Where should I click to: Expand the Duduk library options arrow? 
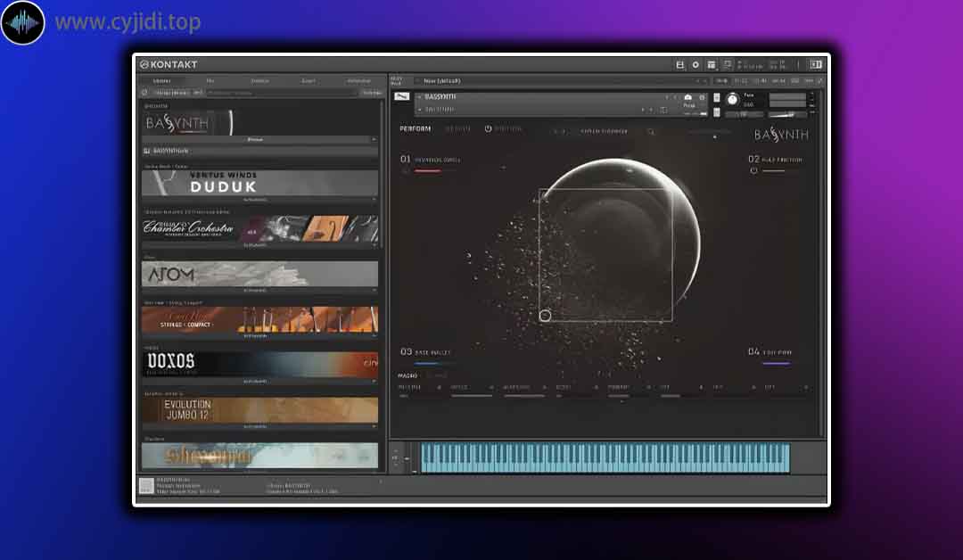pyautogui.click(x=374, y=200)
